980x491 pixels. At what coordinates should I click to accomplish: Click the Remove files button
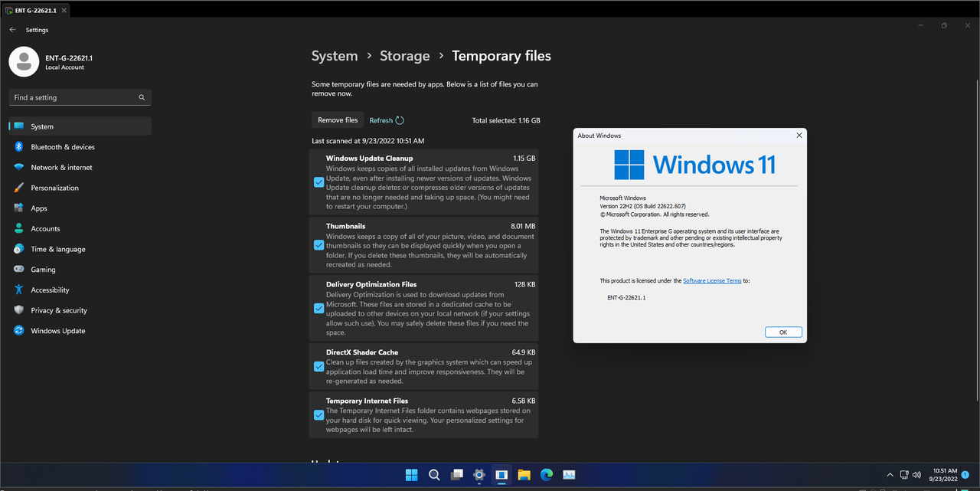pyautogui.click(x=338, y=120)
